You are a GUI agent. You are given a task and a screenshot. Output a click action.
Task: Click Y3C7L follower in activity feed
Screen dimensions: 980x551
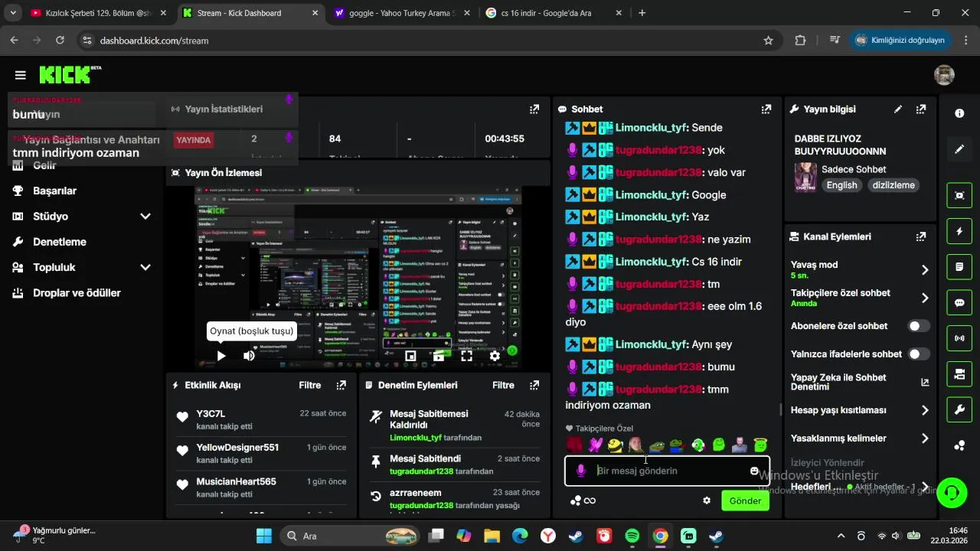pos(211,413)
